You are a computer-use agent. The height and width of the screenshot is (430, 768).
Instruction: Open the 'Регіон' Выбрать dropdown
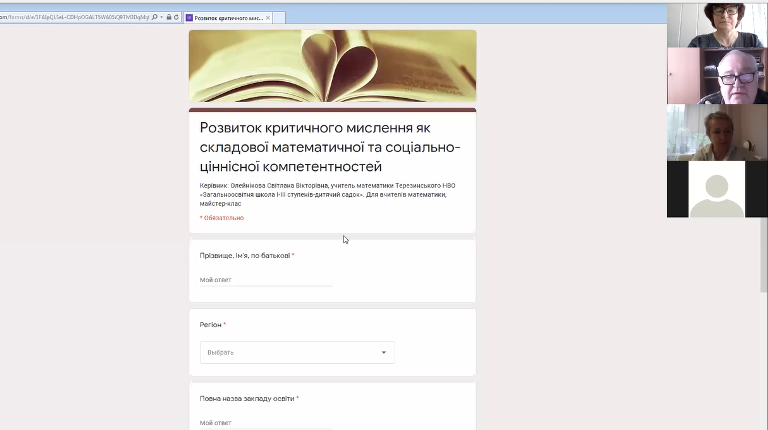(297, 353)
